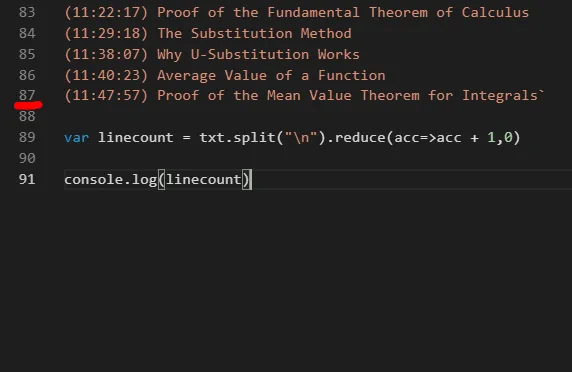This screenshot has width=572, height=372.
Task: Place cursor on empty line 90
Action: pyautogui.click(x=317, y=158)
